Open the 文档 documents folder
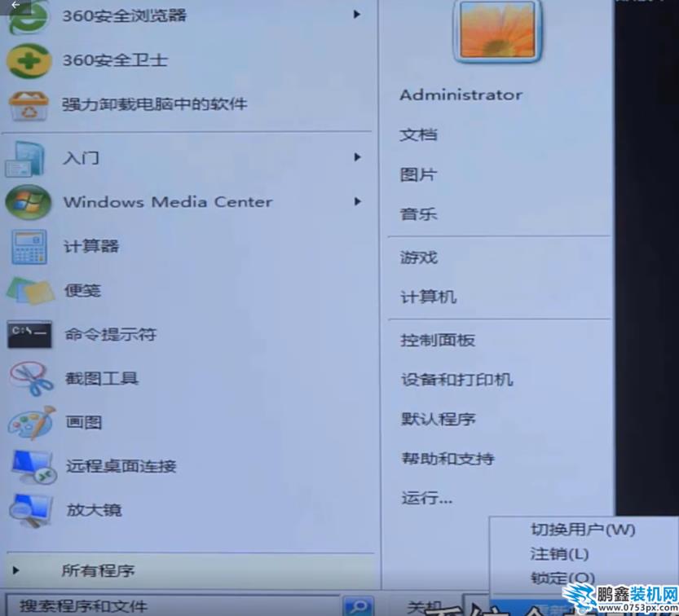Screen dimensions: 679x616 (x=418, y=134)
